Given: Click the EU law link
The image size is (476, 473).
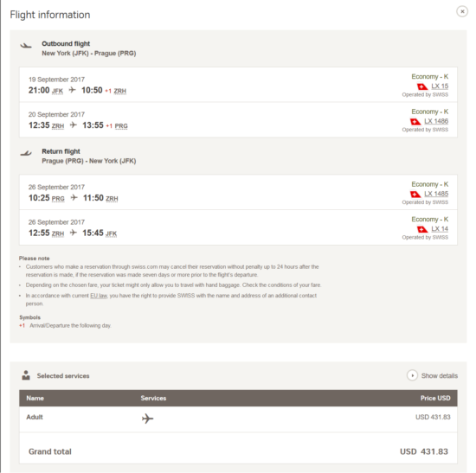Looking at the screenshot, I should coord(99,296).
